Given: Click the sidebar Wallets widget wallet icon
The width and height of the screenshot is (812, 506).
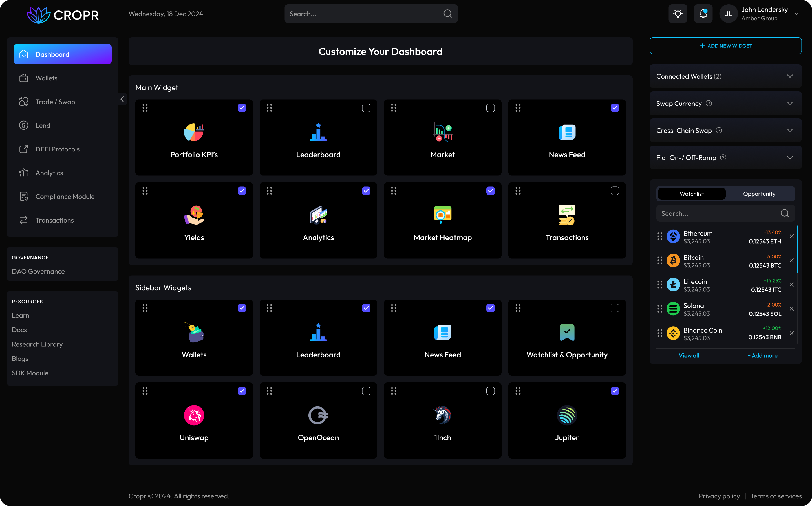Looking at the screenshot, I should coord(194,332).
